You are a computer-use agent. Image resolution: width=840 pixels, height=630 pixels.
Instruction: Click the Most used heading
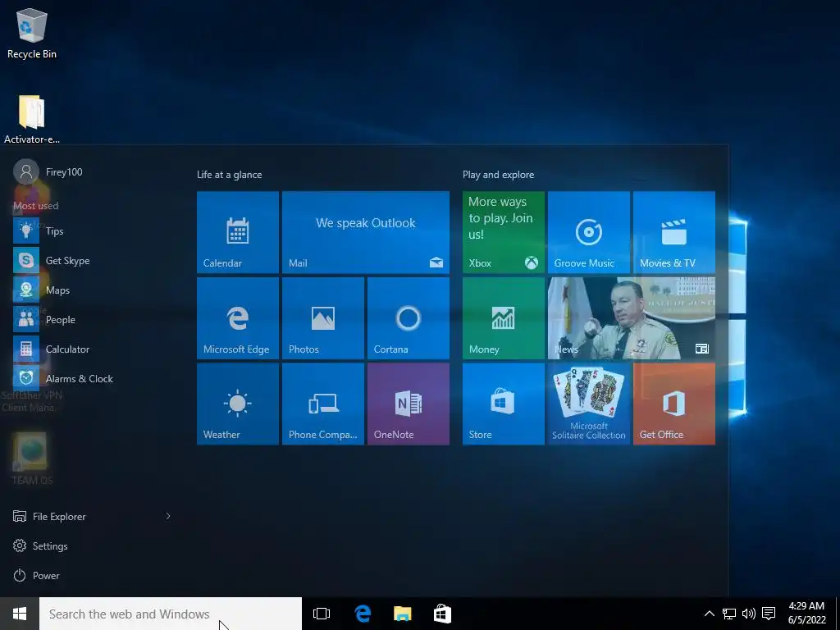click(36, 206)
